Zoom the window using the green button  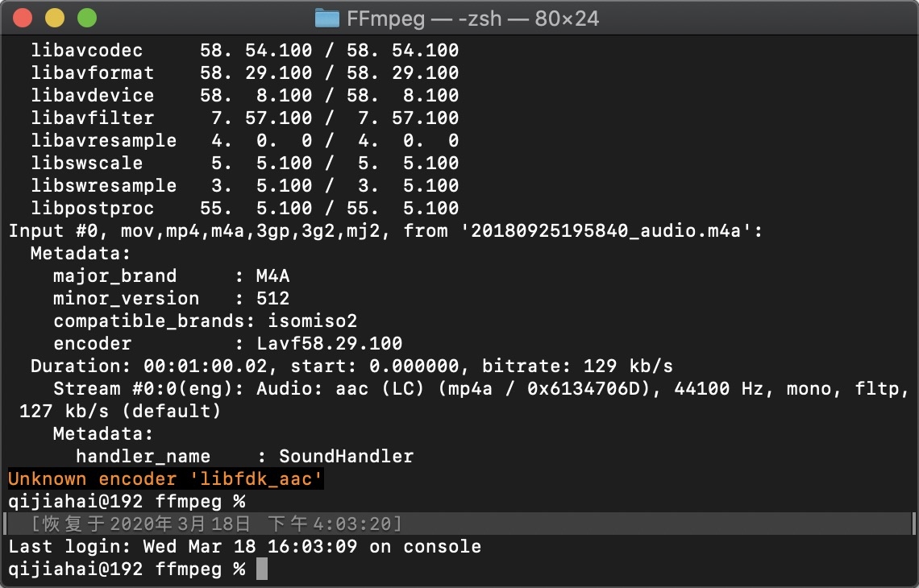[x=86, y=18]
